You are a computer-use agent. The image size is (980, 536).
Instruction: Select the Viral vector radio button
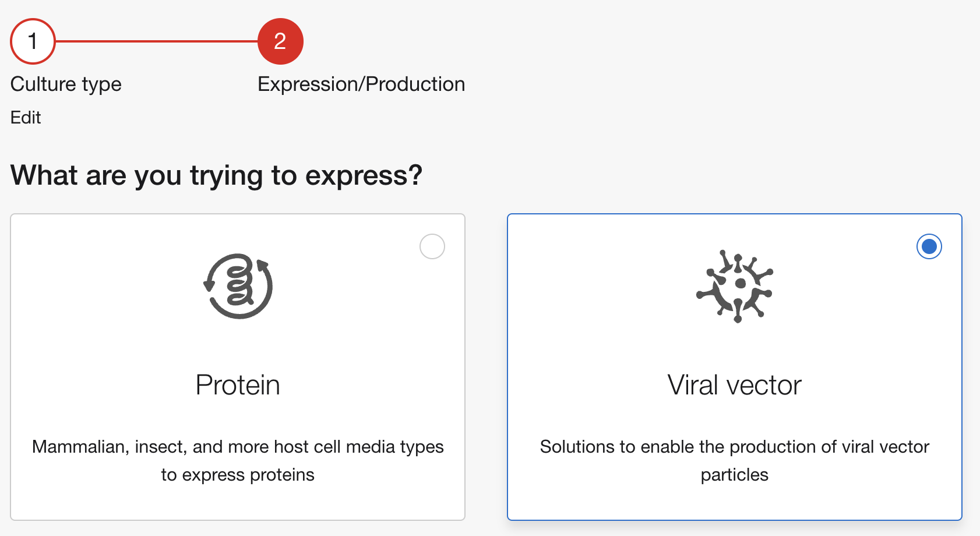pyautogui.click(x=929, y=246)
